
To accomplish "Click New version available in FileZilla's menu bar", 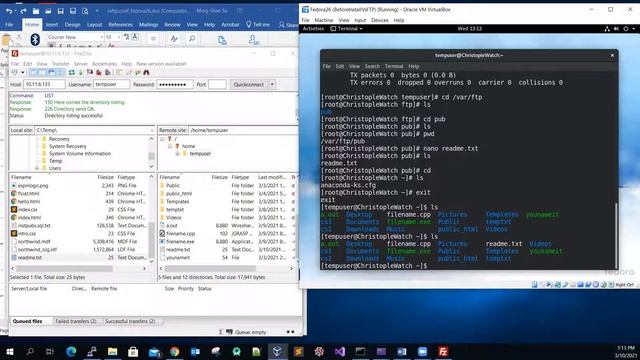I will click(161, 64).
